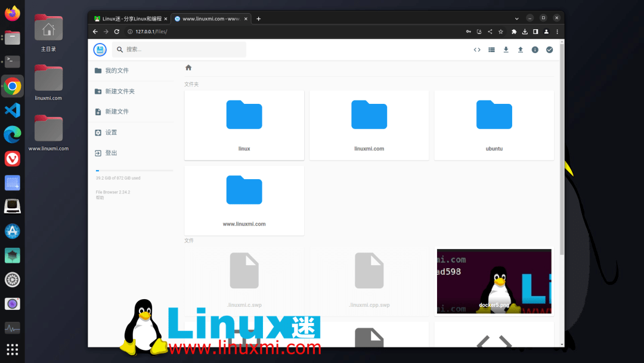The width and height of the screenshot is (644, 363).
Task: Click the select-multiple checkmark icon
Action: point(550,50)
